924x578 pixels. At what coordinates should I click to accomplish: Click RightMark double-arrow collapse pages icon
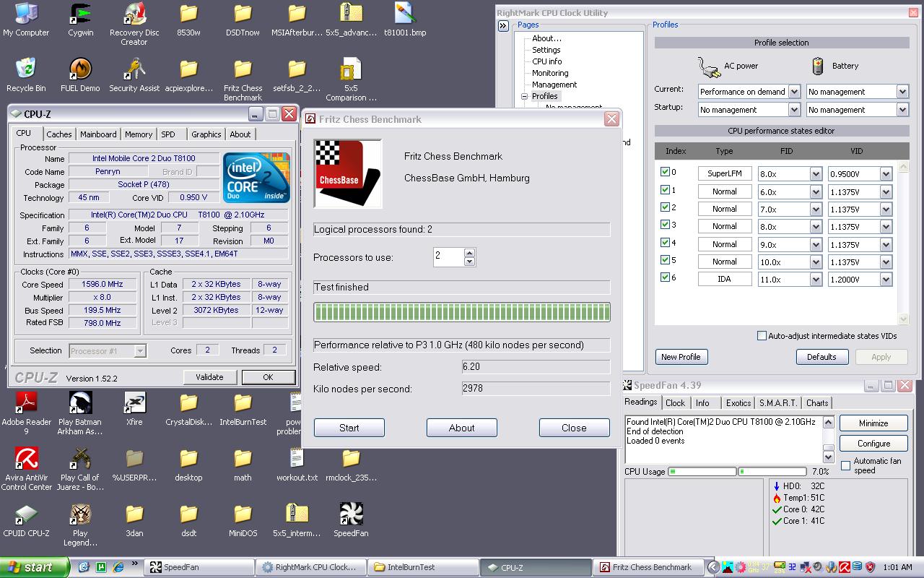[x=503, y=25]
